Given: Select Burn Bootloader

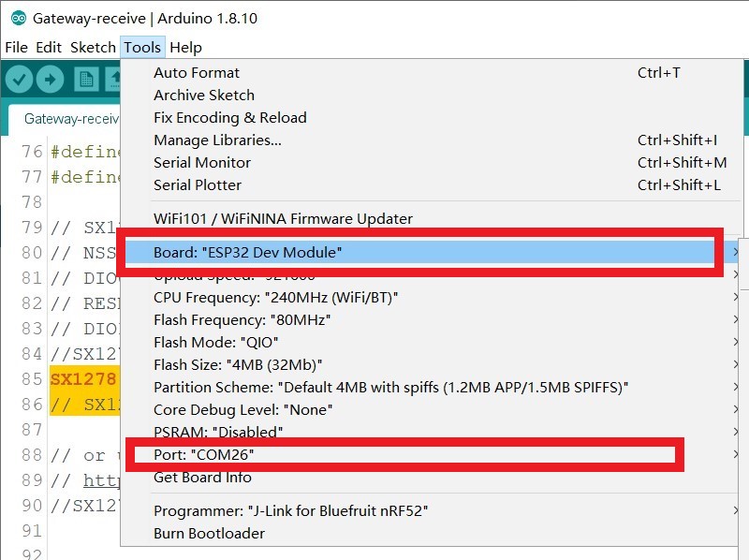Looking at the screenshot, I should pos(429,533).
